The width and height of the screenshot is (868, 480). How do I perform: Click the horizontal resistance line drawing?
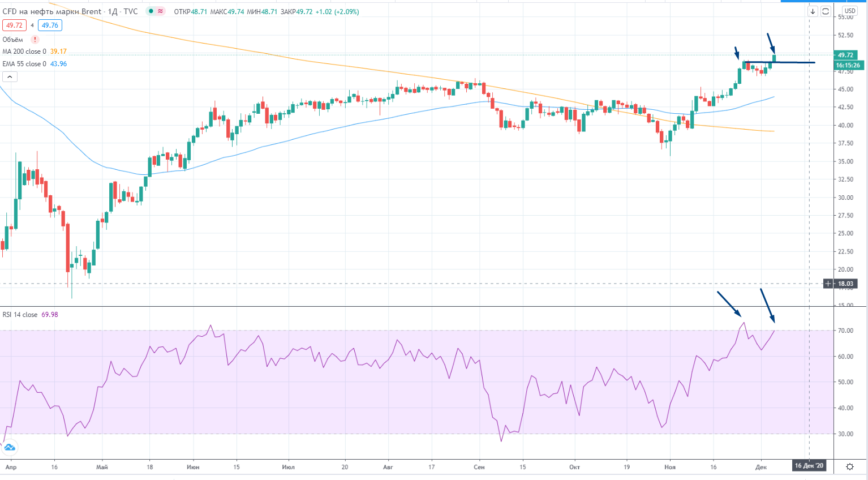pos(792,62)
